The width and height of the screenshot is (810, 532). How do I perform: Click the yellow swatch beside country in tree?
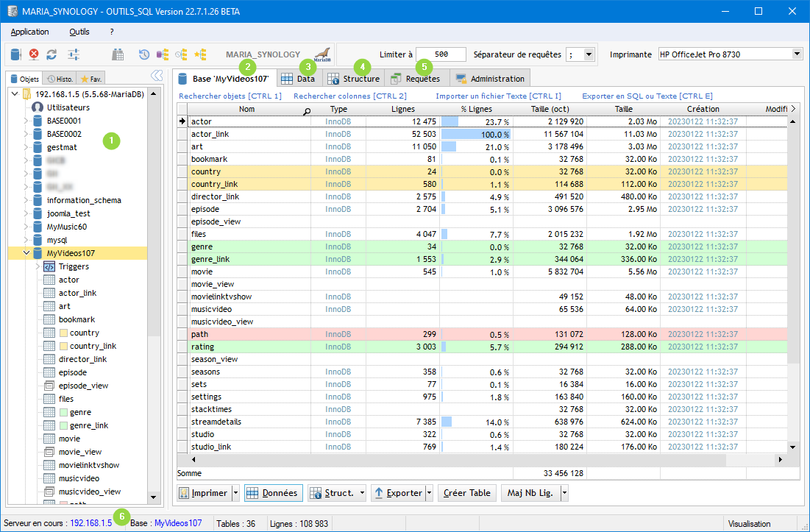pyautogui.click(x=63, y=333)
